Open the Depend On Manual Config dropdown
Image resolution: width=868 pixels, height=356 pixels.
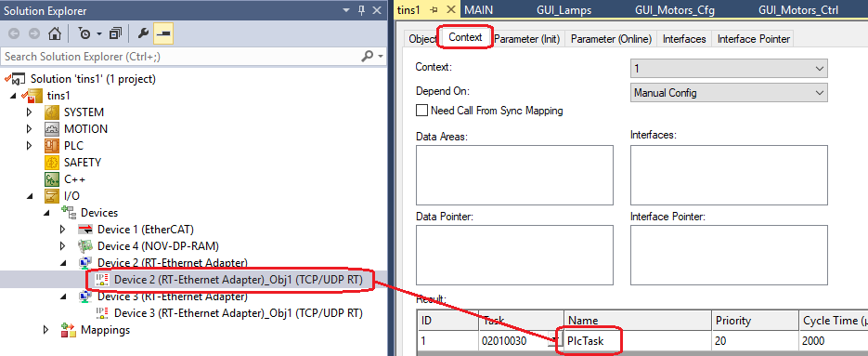[729, 93]
